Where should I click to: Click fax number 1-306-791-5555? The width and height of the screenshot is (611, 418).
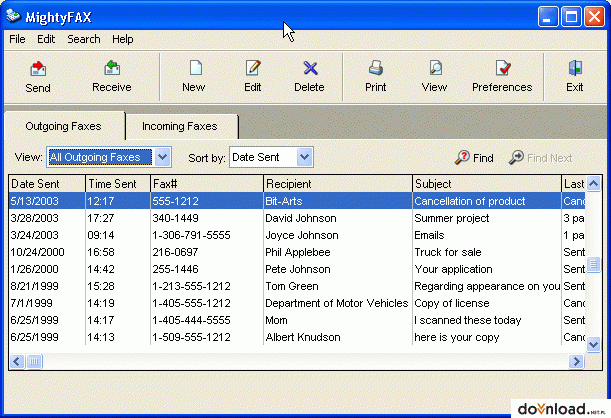[191, 235]
